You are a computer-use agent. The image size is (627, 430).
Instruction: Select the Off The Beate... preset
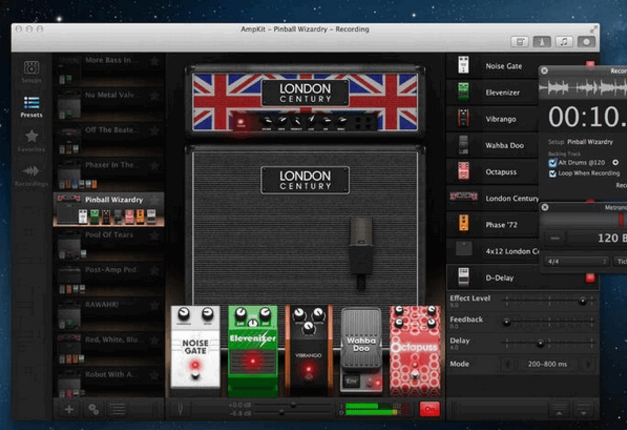[x=109, y=139]
